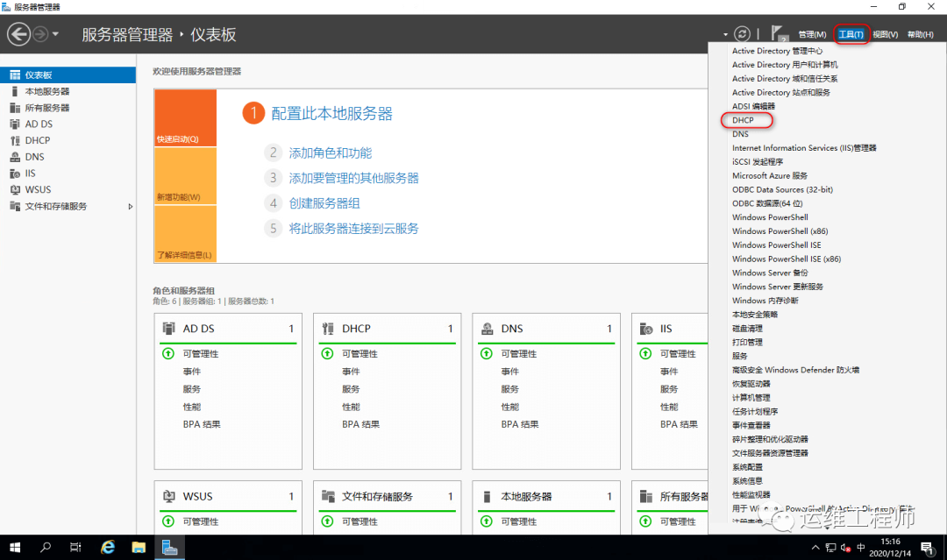
Task: Click the WSUS tile header icon
Action: pyautogui.click(x=168, y=496)
